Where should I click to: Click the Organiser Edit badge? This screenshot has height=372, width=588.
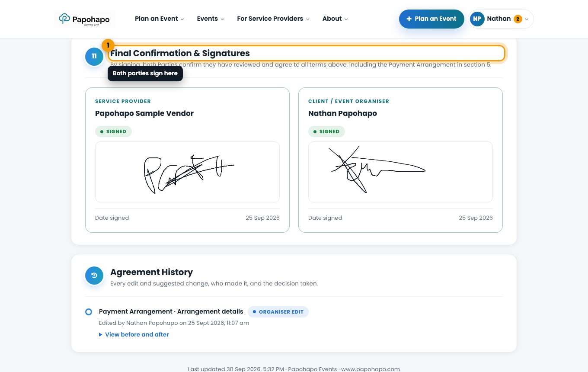[278, 312]
